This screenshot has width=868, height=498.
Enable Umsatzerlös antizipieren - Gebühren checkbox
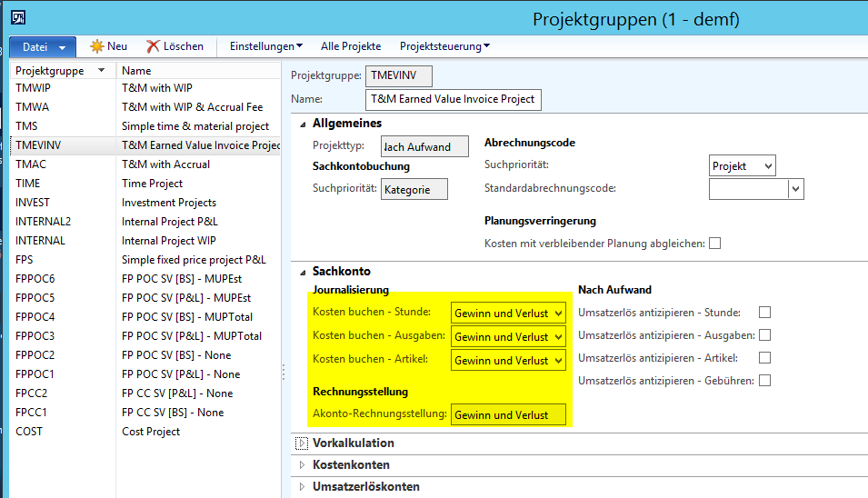(x=764, y=381)
